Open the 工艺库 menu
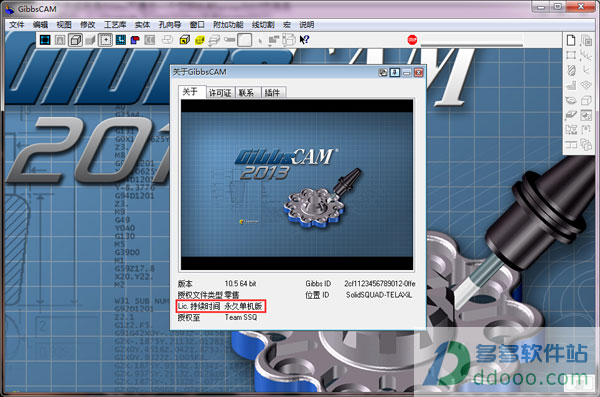The height and width of the screenshot is (397, 600). coord(115,25)
